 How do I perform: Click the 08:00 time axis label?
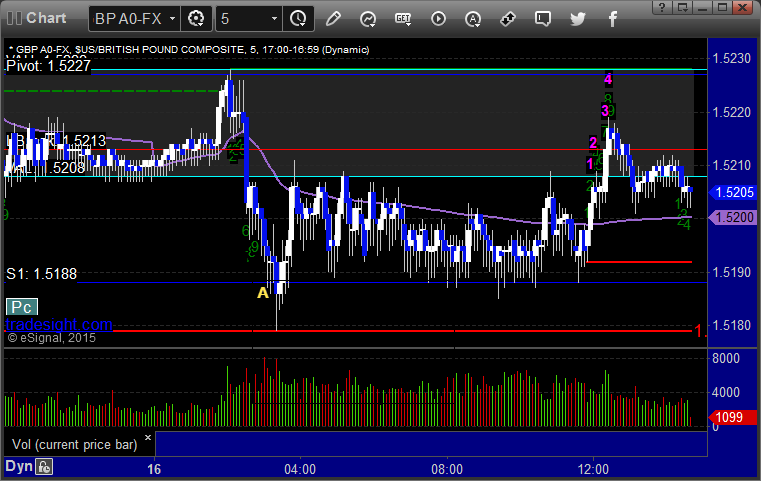[447, 469]
